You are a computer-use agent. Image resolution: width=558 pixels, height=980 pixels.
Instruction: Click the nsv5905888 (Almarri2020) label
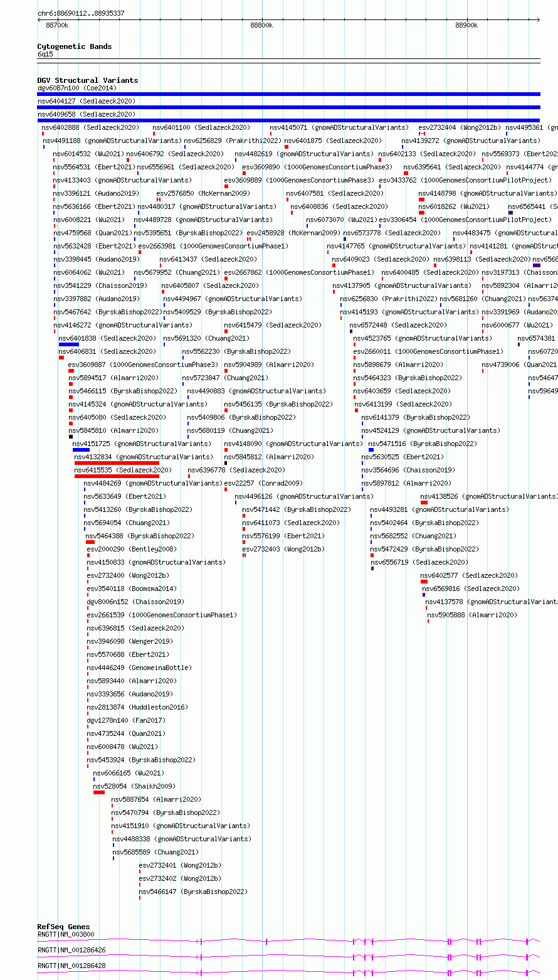coord(473,615)
